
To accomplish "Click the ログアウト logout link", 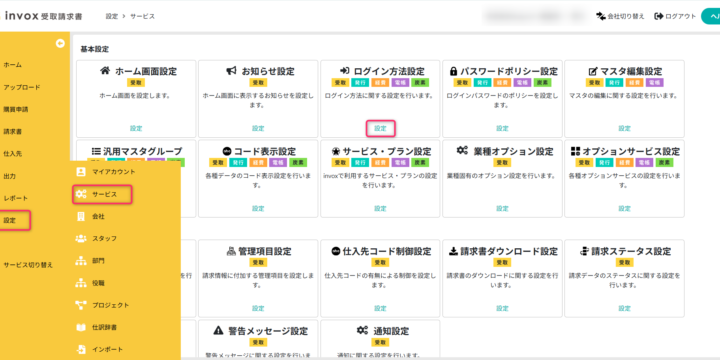I will (x=675, y=17).
